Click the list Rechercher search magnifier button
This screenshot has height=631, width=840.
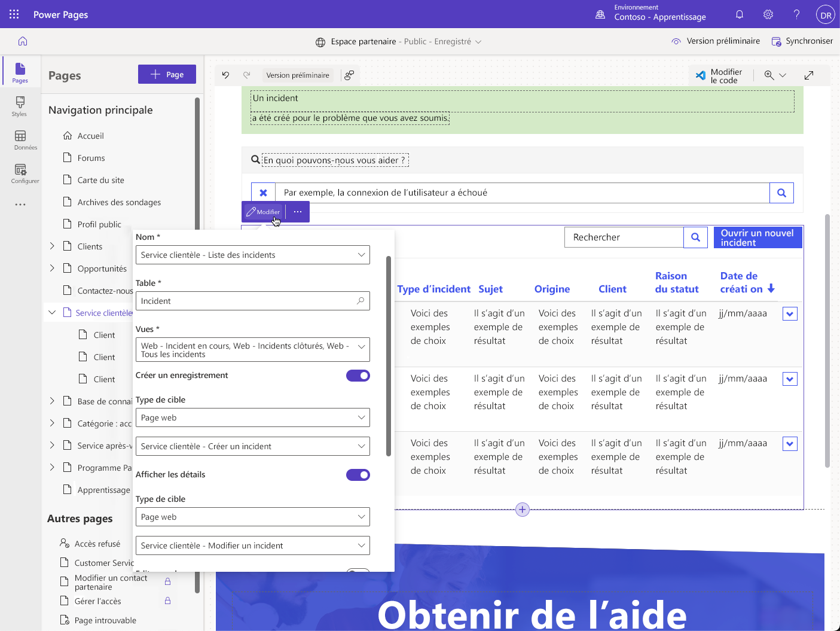click(695, 237)
